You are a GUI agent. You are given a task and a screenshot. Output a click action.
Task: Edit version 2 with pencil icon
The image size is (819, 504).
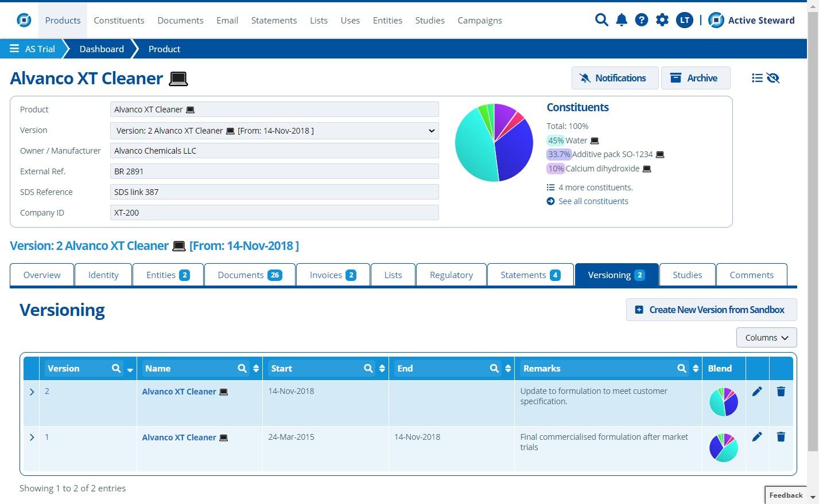tap(757, 391)
